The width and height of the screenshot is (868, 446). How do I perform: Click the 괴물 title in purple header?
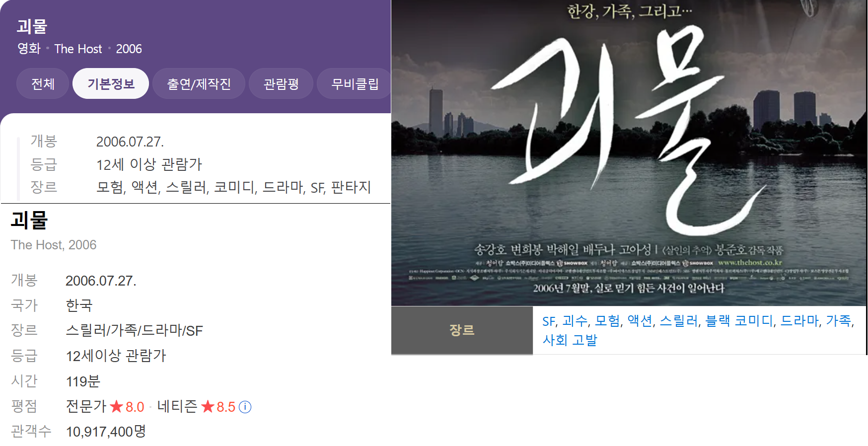pyautogui.click(x=32, y=26)
